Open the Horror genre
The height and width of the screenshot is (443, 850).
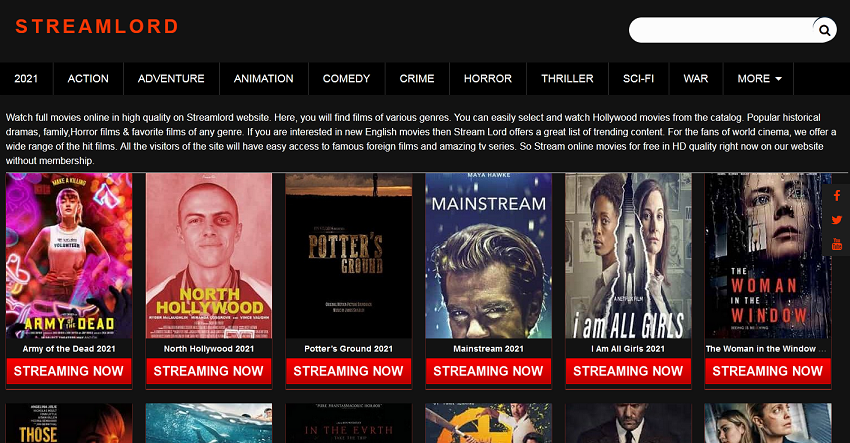click(x=487, y=79)
